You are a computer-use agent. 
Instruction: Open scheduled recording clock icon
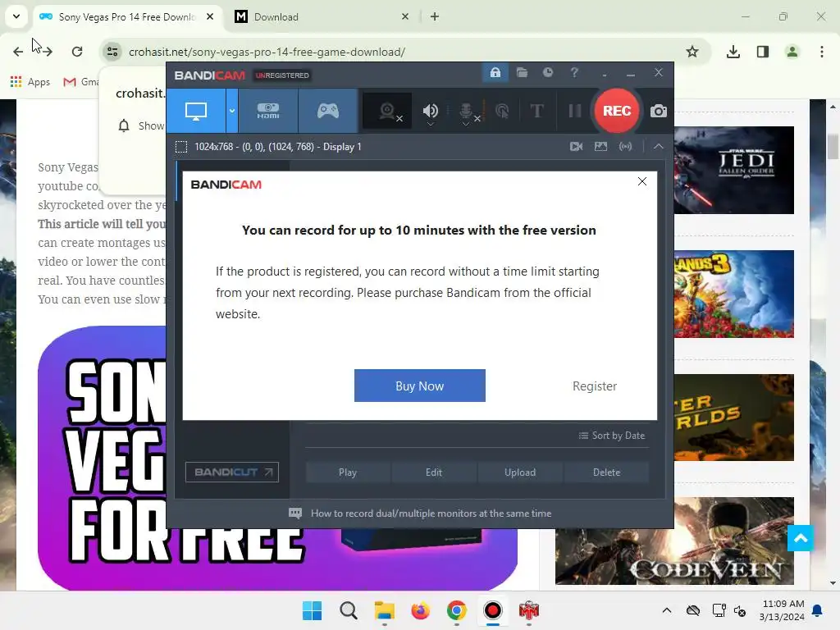tap(547, 72)
